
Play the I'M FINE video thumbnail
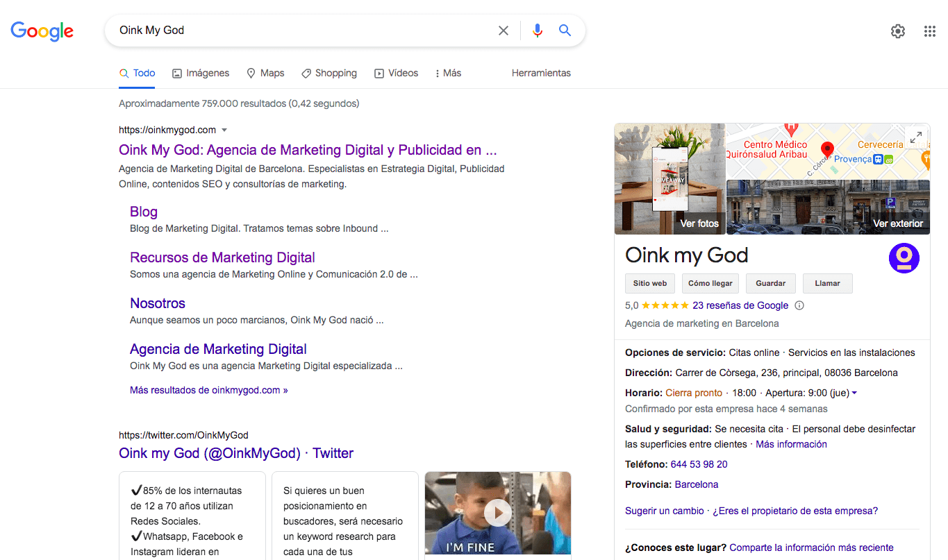point(497,514)
